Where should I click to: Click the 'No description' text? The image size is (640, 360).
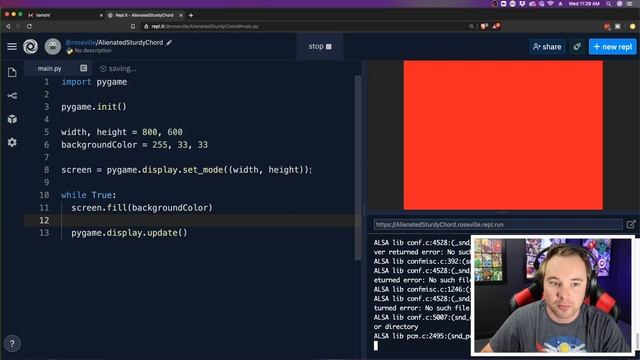[x=93, y=51]
